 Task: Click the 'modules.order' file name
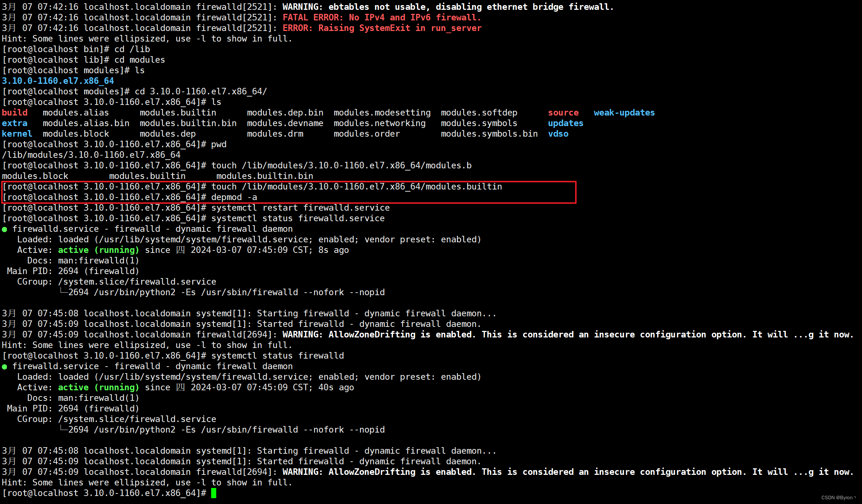(367, 134)
